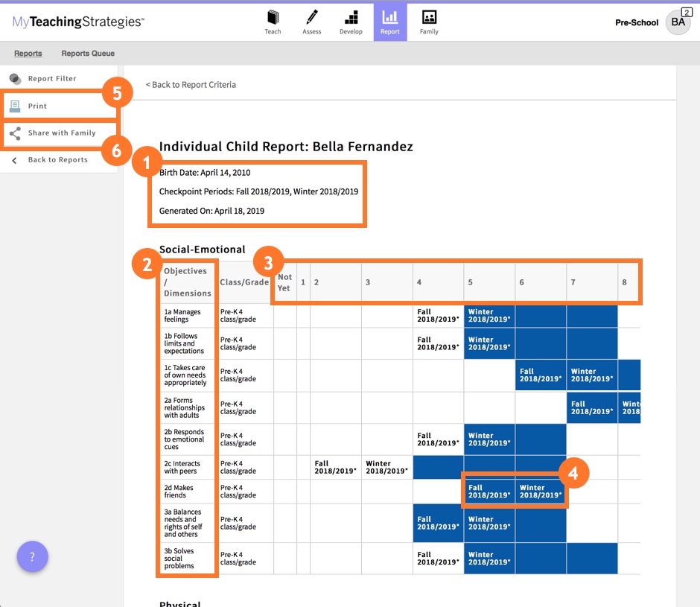Open the Pre-School class selector
This screenshot has height=607, width=700.
[637, 22]
